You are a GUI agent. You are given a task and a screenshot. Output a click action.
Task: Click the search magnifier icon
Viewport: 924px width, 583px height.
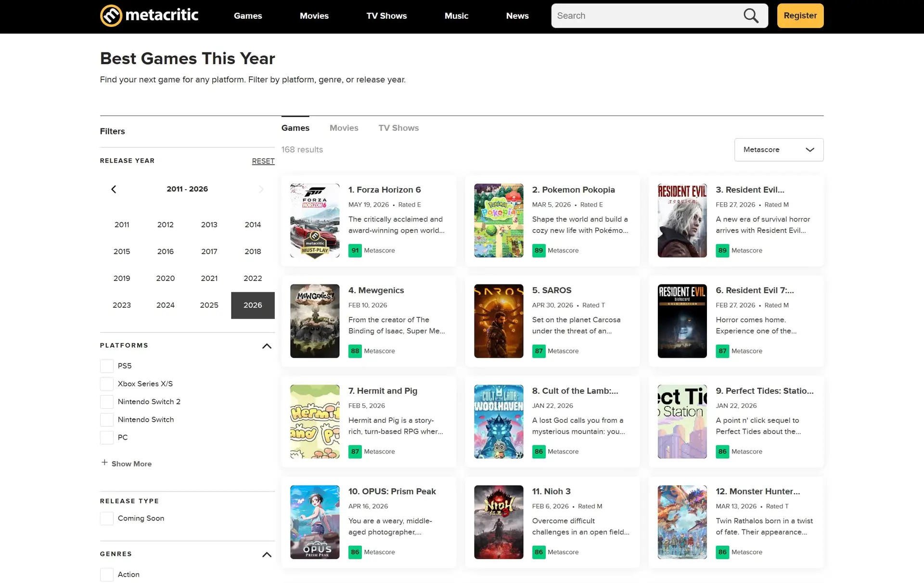click(751, 16)
